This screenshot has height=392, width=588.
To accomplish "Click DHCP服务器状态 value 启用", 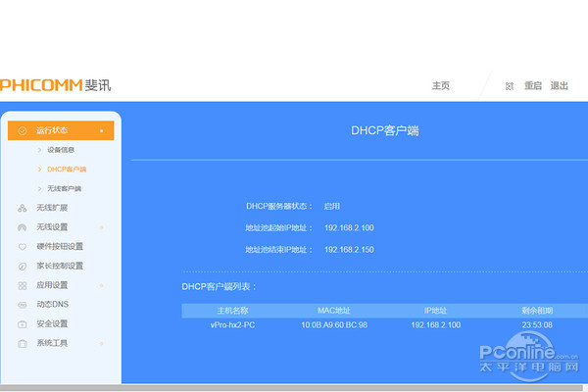I will tap(332, 207).
